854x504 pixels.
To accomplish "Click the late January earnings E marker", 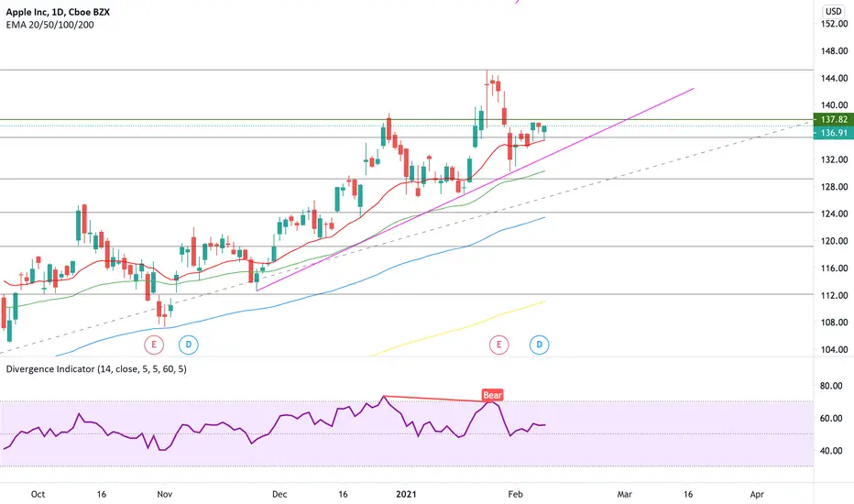I will [x=498, y=345].
